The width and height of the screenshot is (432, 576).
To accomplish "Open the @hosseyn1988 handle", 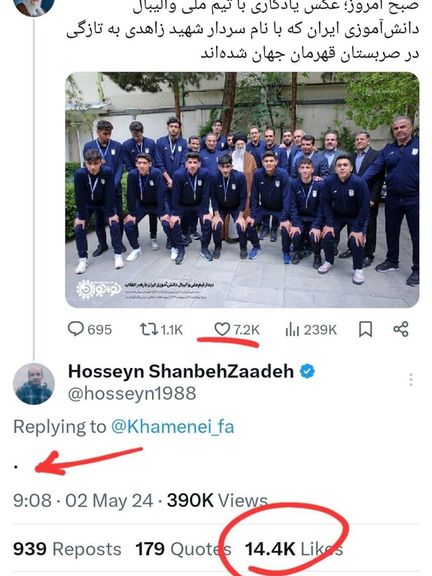I will (x=132, y=394).
